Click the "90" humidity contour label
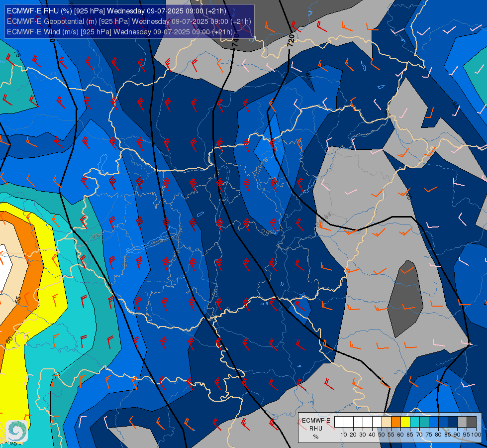This screenshot has width=487, height=448. pyautogui.click(x=408, y=196)
